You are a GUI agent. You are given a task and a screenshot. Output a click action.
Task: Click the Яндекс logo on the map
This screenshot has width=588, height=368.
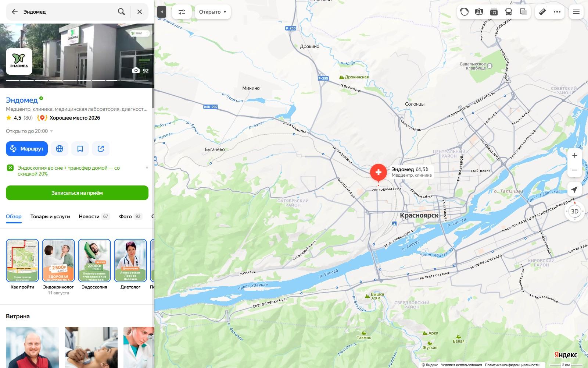pos(566,355)
